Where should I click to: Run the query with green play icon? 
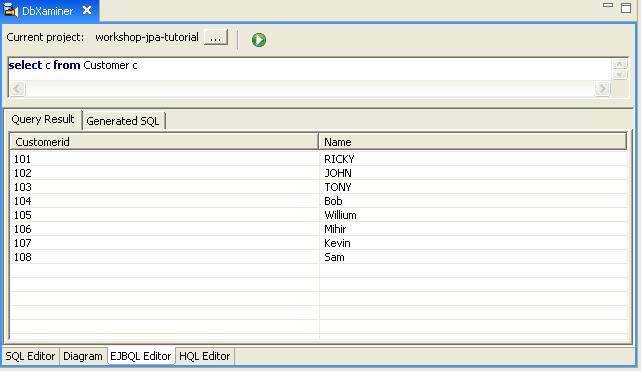[x=258, y=40]
